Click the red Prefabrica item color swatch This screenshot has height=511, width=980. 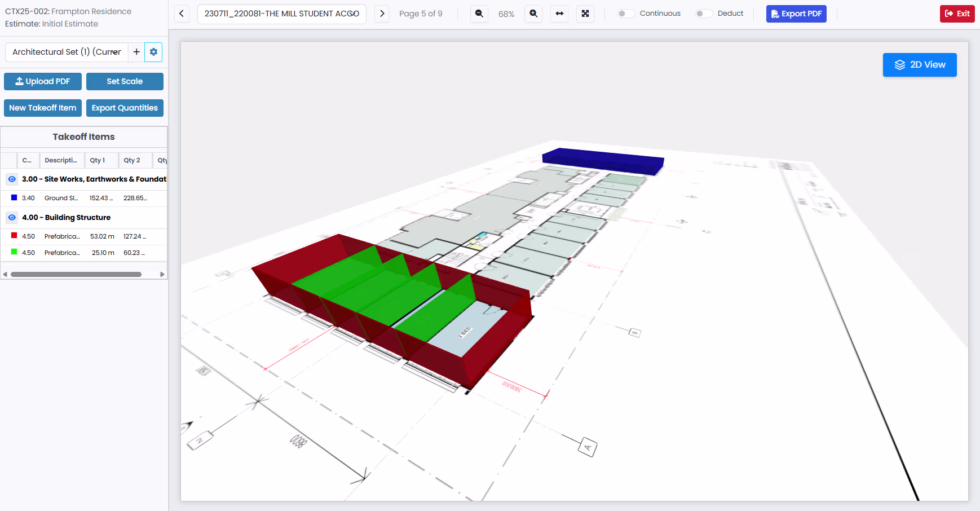pos(14,236)
